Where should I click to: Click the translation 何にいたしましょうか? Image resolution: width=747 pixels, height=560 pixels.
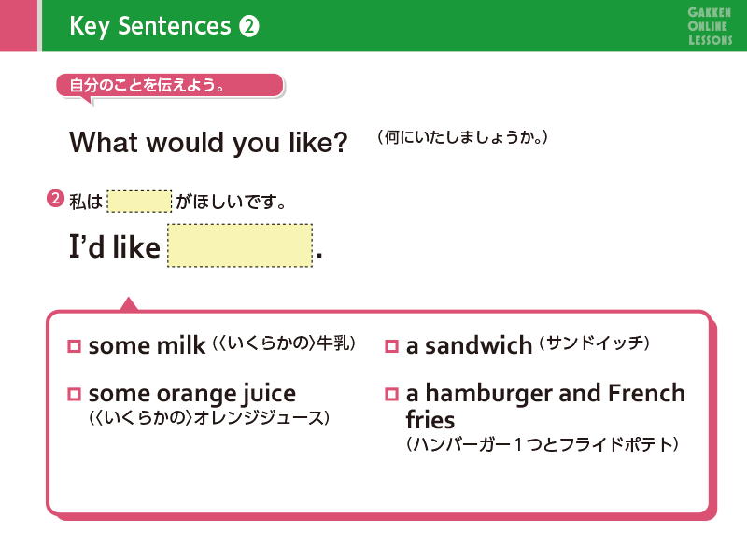pyautogui.click(x=461, y=138)
